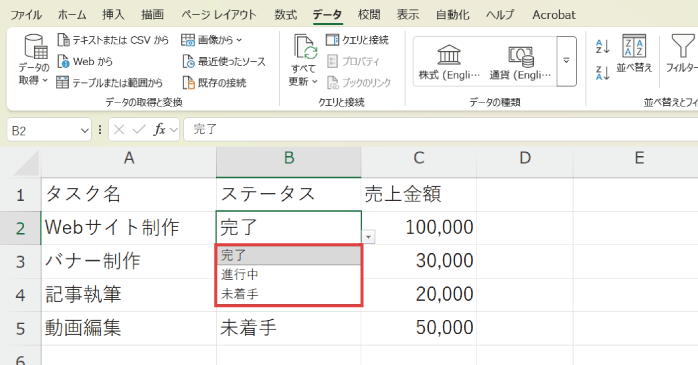Switch to the 挿入 tab
This screenshot has height=365, width=698.
point(113,15)
